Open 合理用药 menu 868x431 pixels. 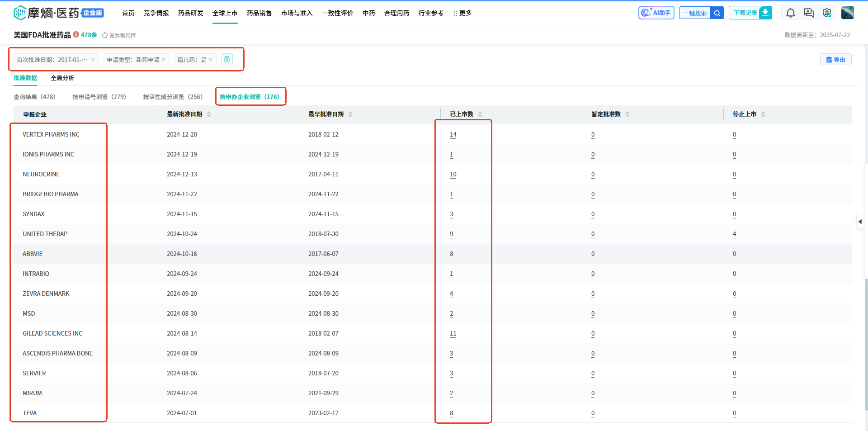pos(397,13)
